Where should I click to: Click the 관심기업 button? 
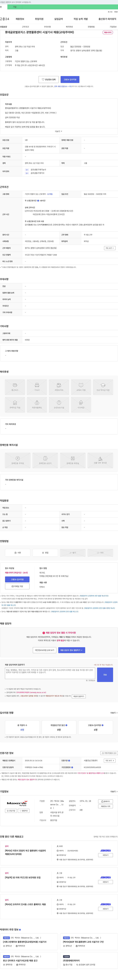pos(11,811)
